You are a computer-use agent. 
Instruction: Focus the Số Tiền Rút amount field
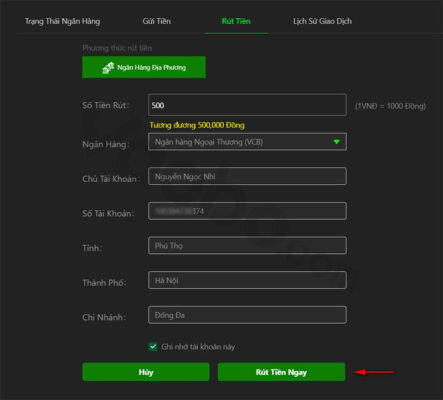coord(247,105)
